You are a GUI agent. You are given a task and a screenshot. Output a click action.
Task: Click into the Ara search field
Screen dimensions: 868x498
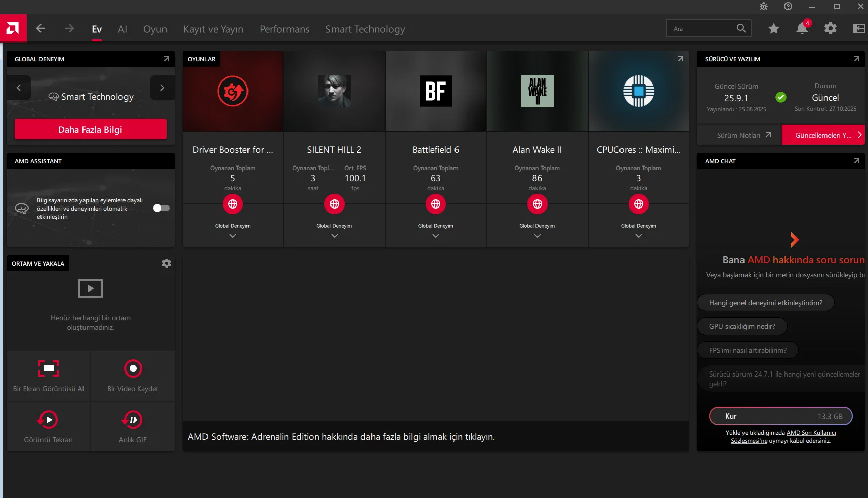pos(709,28)
